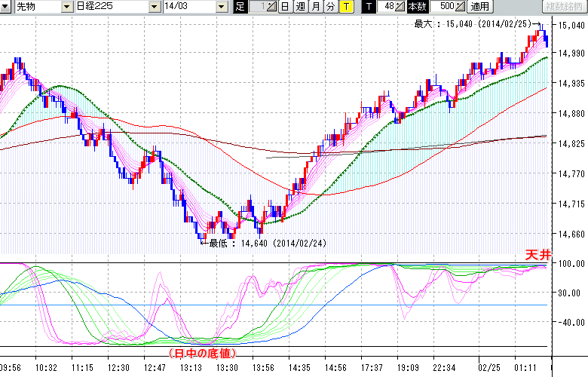Expand the 日経225 instrument dropdown
The width and height of the screenshot is (588, 377).
[x=155, y=7]
